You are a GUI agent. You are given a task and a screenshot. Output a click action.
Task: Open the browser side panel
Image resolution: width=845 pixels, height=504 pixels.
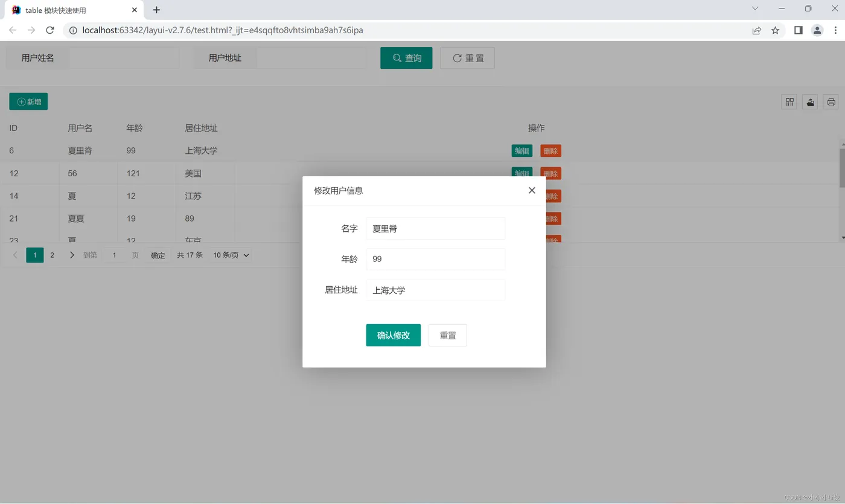tap(798, 30)
